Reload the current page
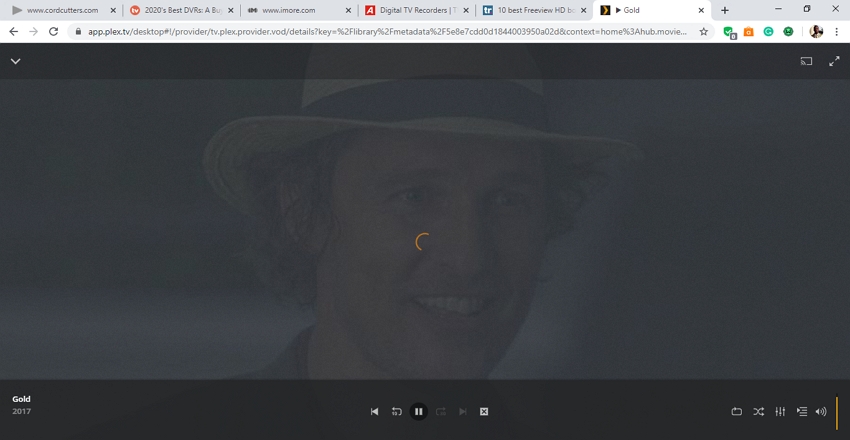 click(x=53, y=32)
